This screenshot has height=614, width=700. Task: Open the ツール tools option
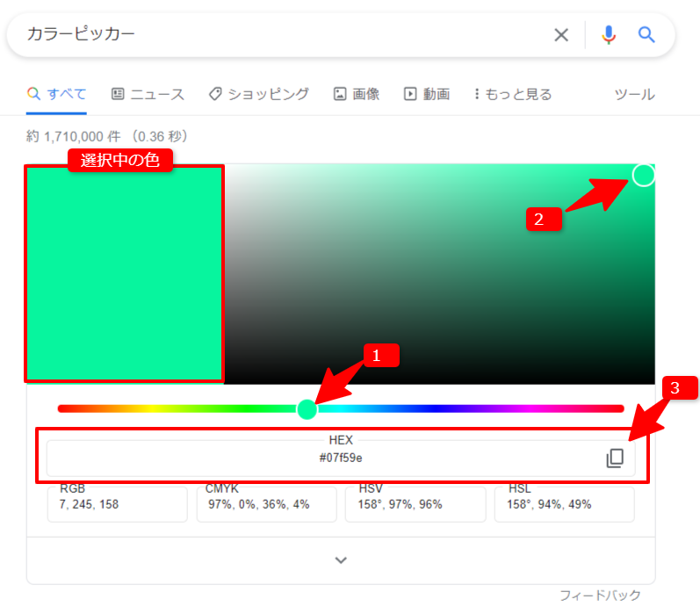[x=634, y=94]
